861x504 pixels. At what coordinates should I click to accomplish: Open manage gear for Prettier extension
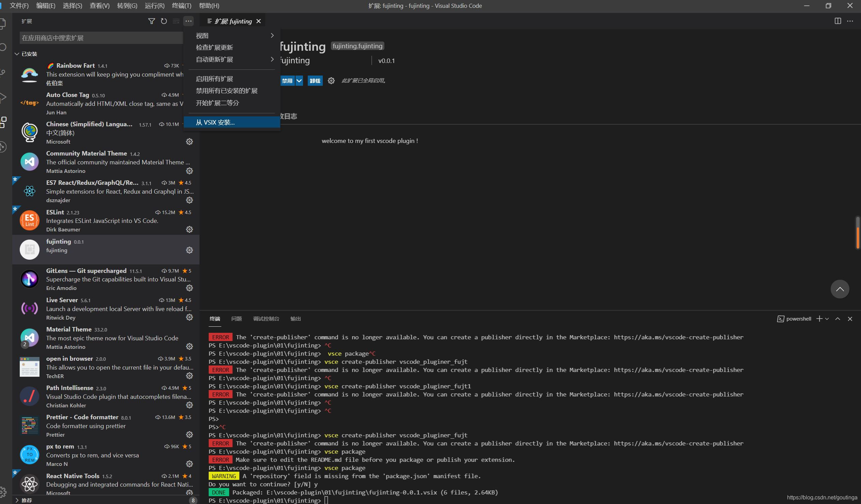[189, 435]
